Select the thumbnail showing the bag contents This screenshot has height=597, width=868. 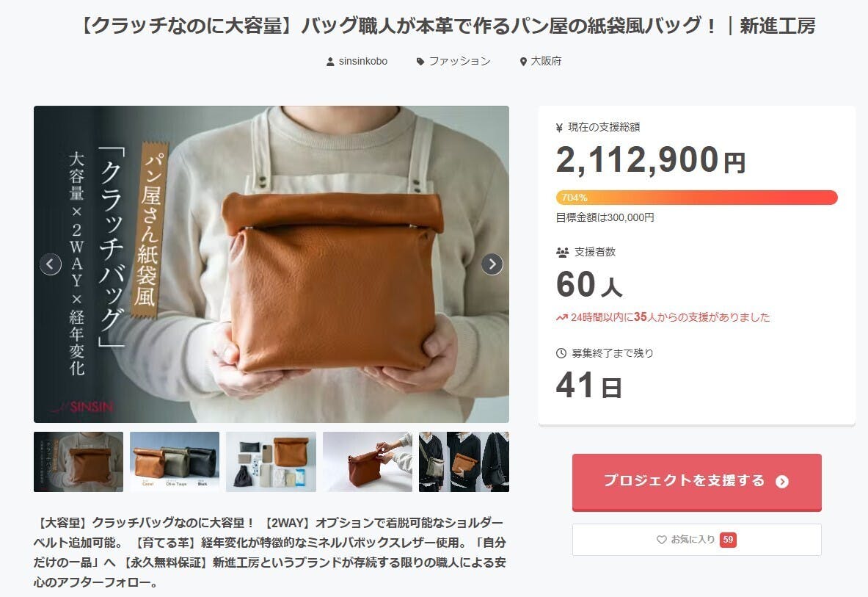click(x=271, y=462)
